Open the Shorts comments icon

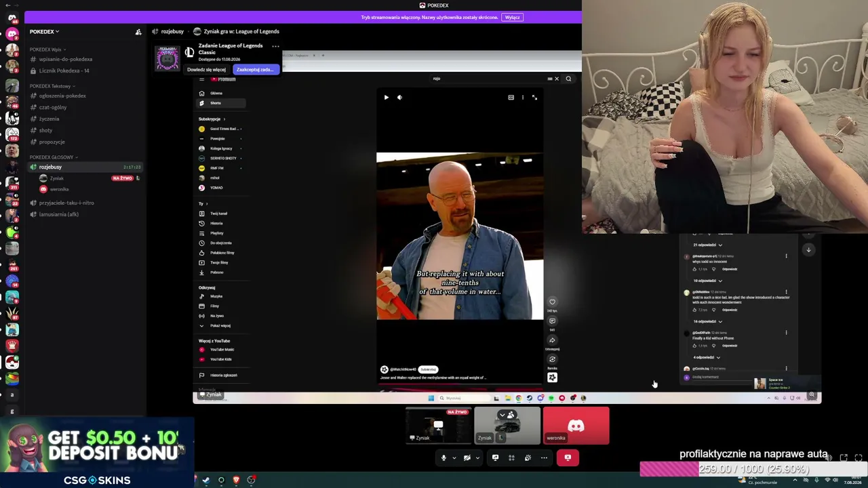coord(552,321)
